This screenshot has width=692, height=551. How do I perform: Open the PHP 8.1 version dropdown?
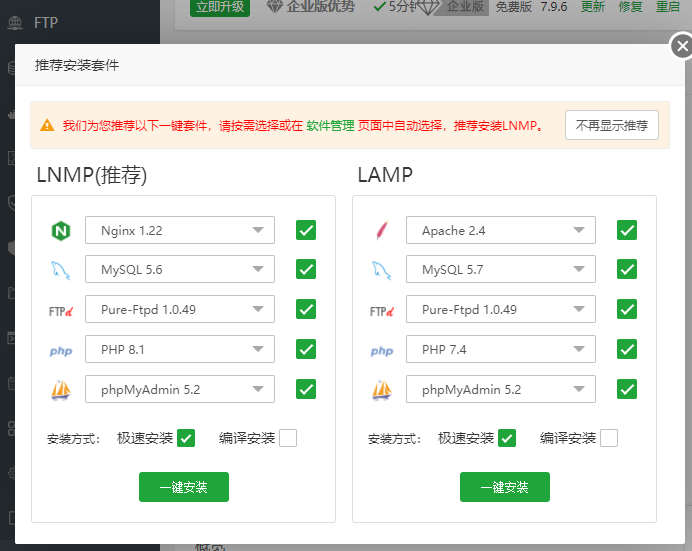[x=180, y=349]
